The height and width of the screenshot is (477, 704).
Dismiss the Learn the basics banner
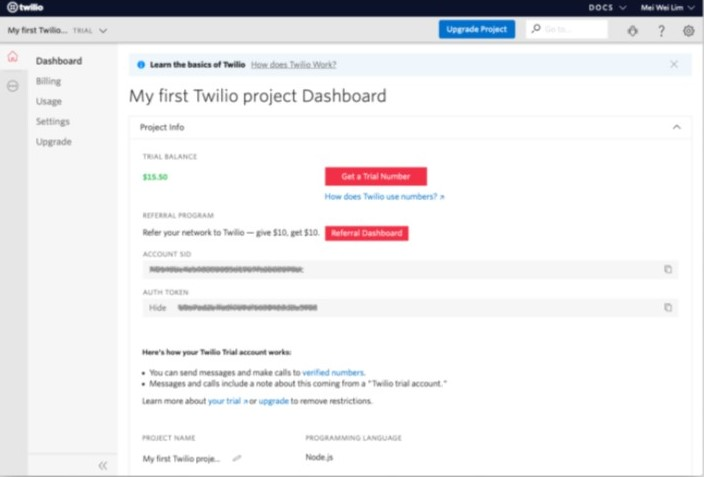pyautogui.click(x=673, y=64)
